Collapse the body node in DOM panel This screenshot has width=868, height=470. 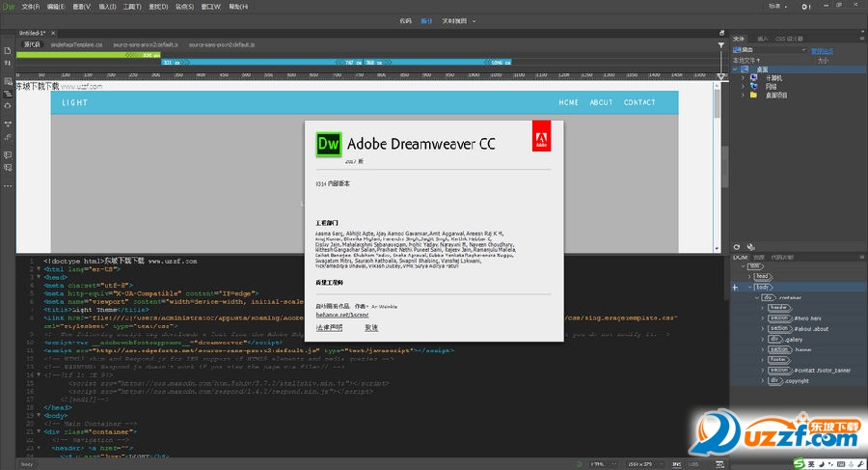click(749, 287)
